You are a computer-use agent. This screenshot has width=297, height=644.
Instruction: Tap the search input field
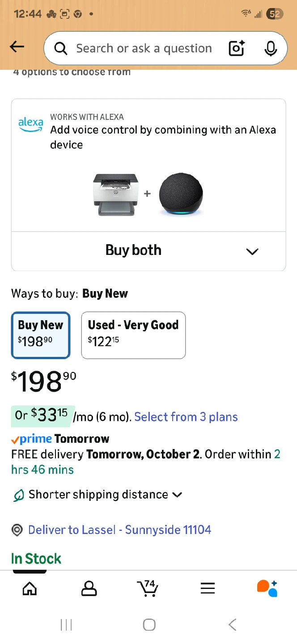coord(143,48)
